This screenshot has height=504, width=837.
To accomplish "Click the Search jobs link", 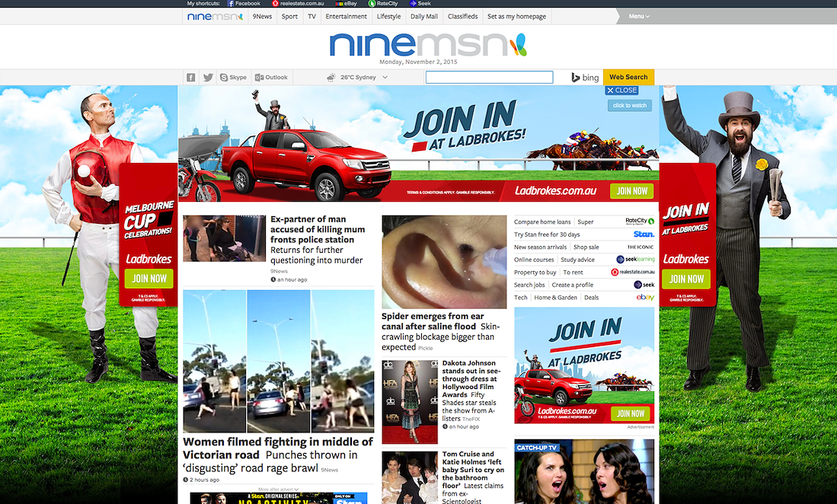I will tap(529, 285).
